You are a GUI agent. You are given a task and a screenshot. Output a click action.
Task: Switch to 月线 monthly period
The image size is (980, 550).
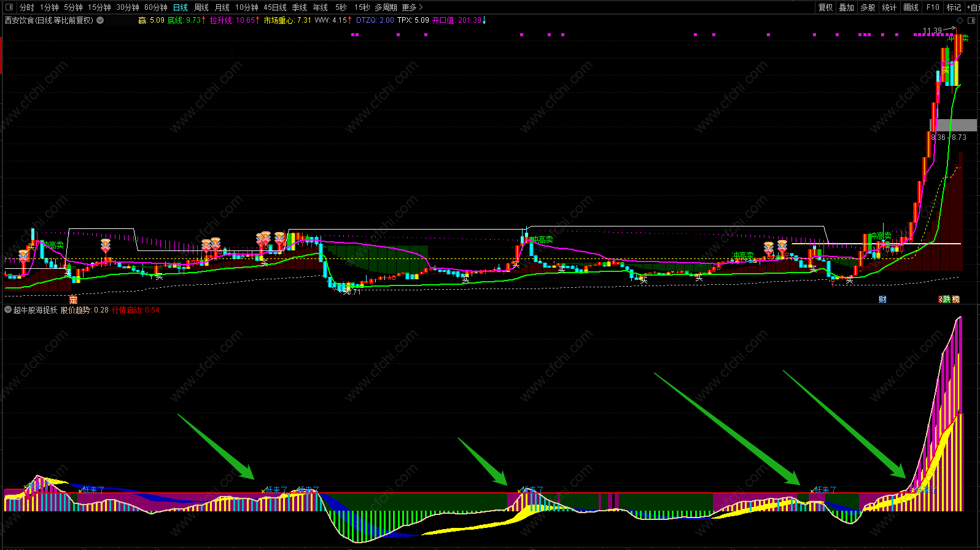click(x=222, y=7)
